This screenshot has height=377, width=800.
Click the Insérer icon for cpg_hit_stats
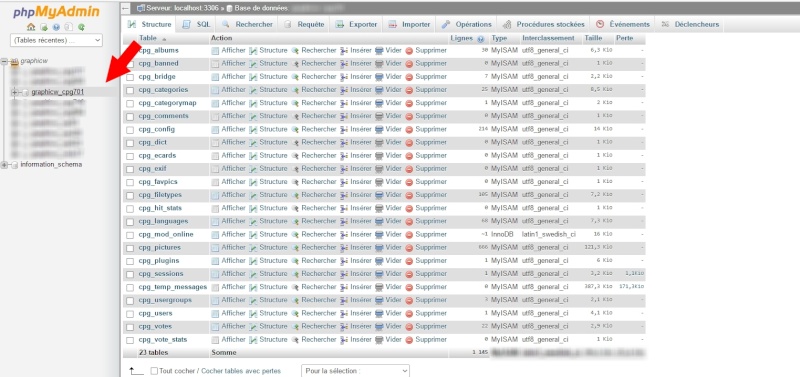pos(344,208)
